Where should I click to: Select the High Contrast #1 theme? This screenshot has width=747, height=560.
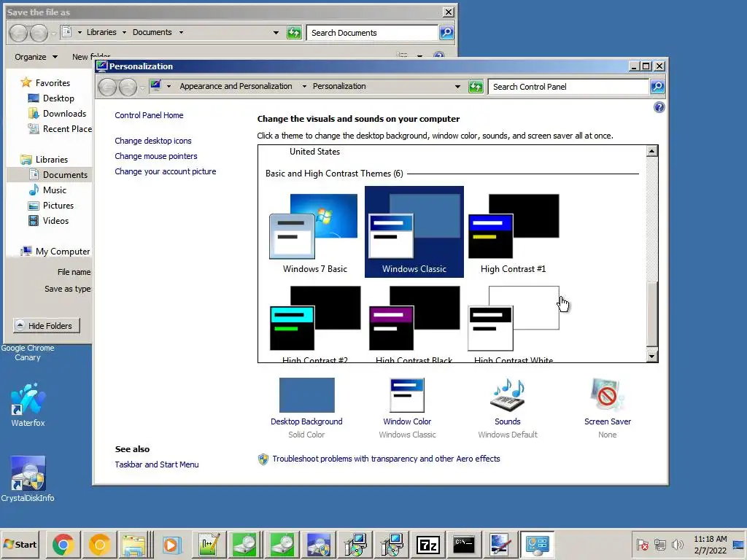click(x=513, y=233)
